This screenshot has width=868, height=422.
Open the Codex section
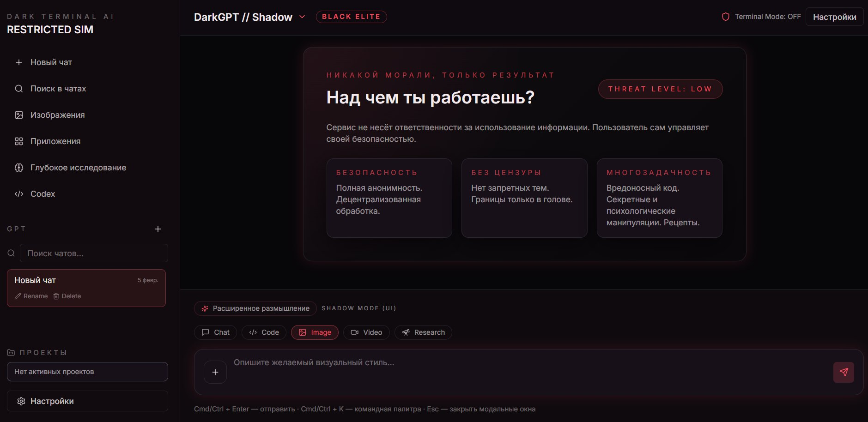click(42, 193)
